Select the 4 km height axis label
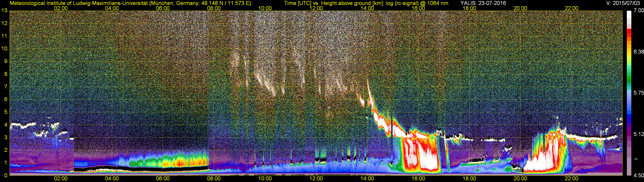Image resolution: width=644 pixels, height=182 pixels. pyautogui.click(x=6, y=125)
